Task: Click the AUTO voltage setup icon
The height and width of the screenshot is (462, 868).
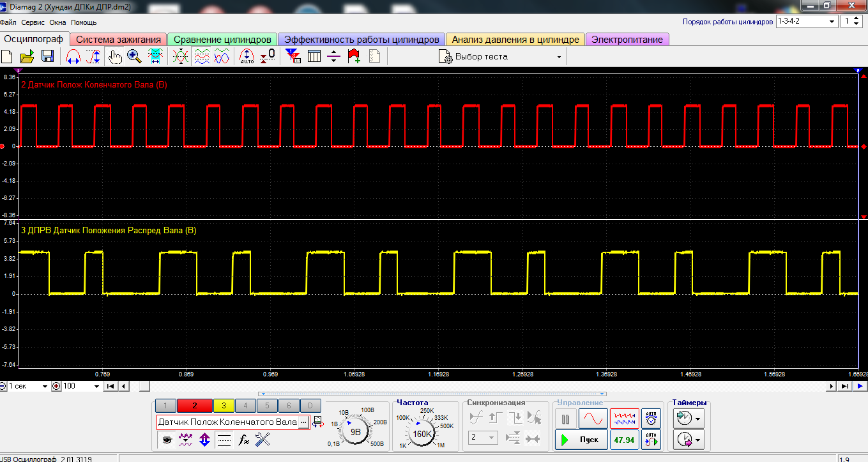Action: tap(651, 418)
